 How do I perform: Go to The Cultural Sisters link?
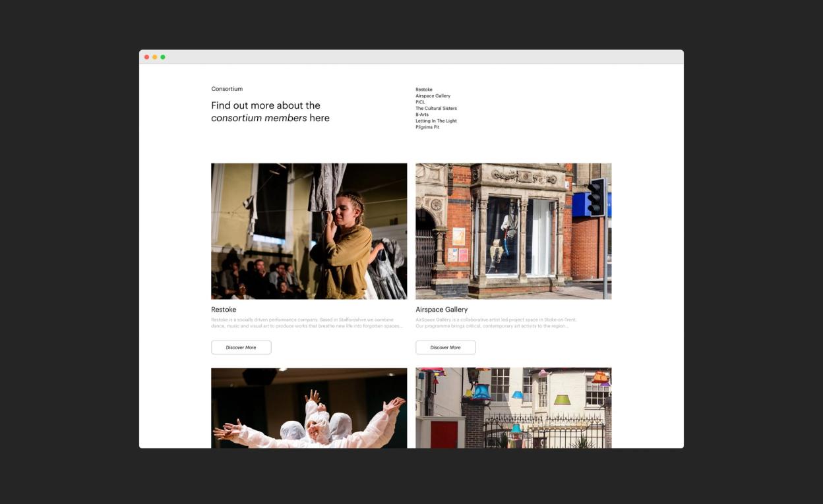point(436,108)
